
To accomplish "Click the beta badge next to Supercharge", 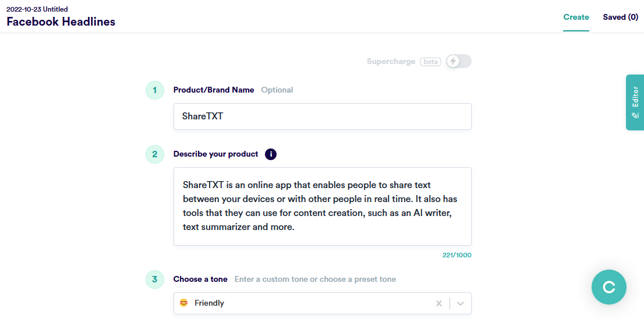I will tap(431, 62).
